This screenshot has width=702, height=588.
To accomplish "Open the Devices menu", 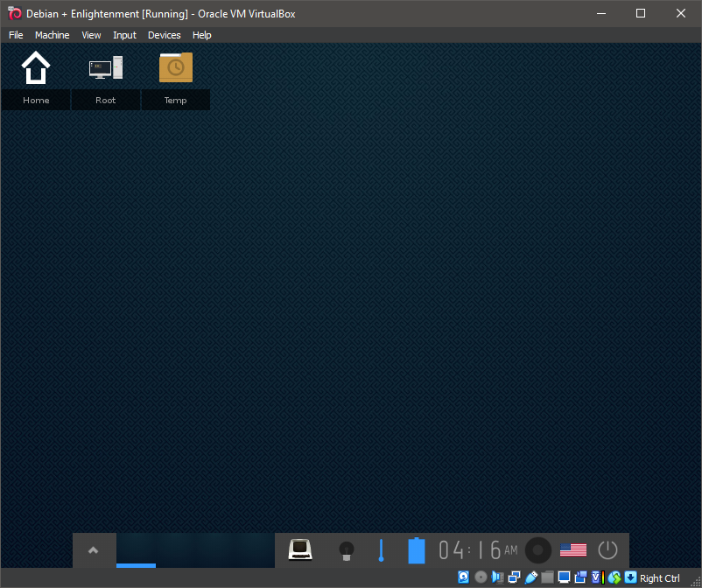I will point(164,35).
